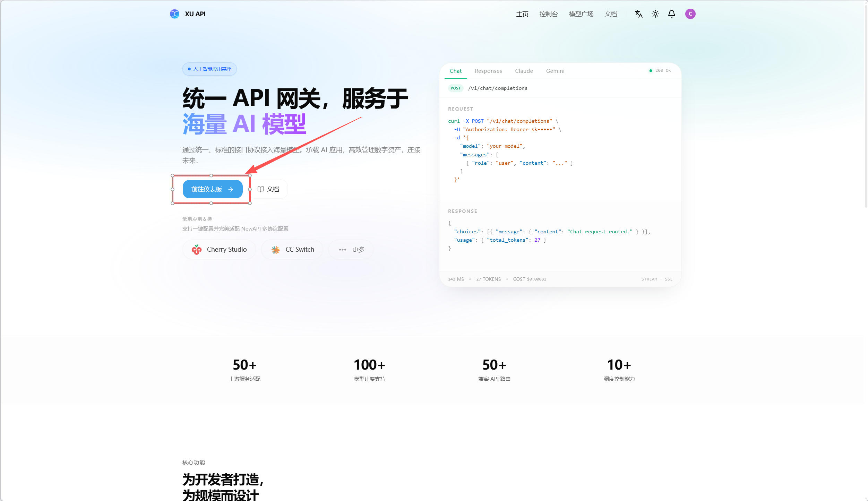Click the 200 OK status indicator
This screenshot has height=501, width=868.
tap(660, 70)
